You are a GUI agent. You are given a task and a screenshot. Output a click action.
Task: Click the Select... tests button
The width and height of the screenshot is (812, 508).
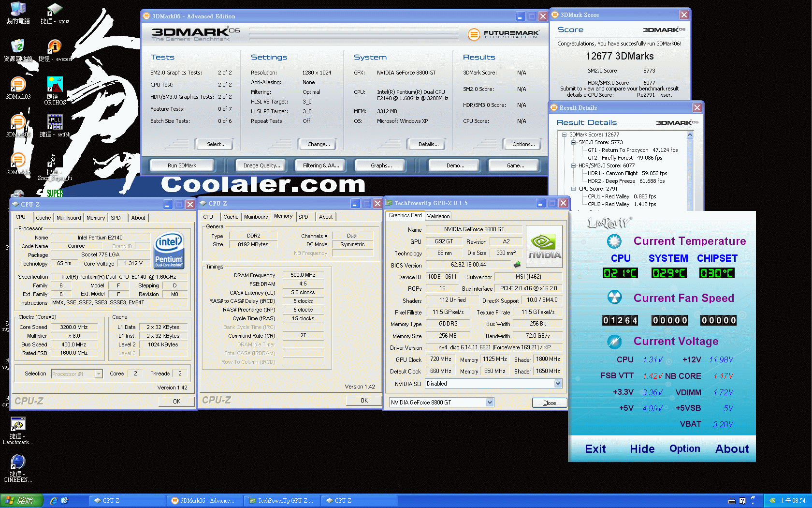point(216,144)
